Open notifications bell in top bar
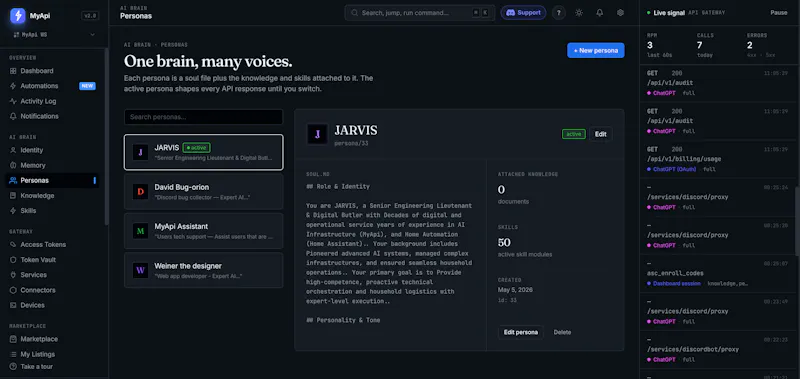 point(599,13)
